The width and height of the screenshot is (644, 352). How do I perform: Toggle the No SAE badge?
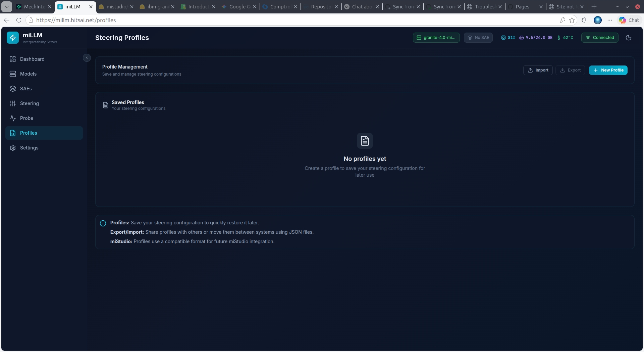pyautogui.click(x=478, y=38)
